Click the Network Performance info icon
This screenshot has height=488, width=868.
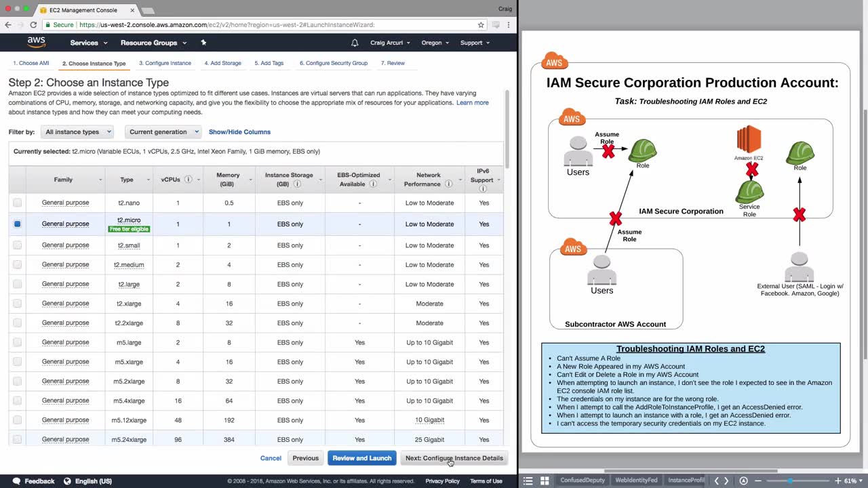click(448, 184)
